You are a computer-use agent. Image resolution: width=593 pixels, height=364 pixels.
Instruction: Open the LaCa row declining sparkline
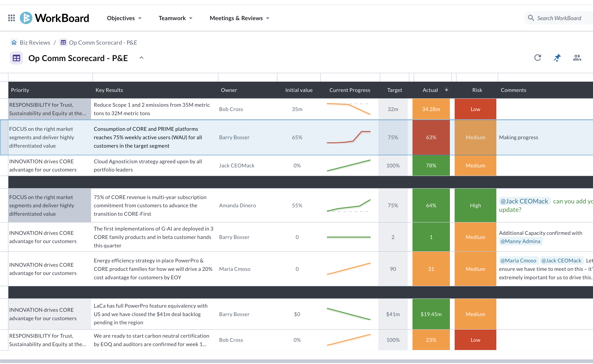point(349,314)
